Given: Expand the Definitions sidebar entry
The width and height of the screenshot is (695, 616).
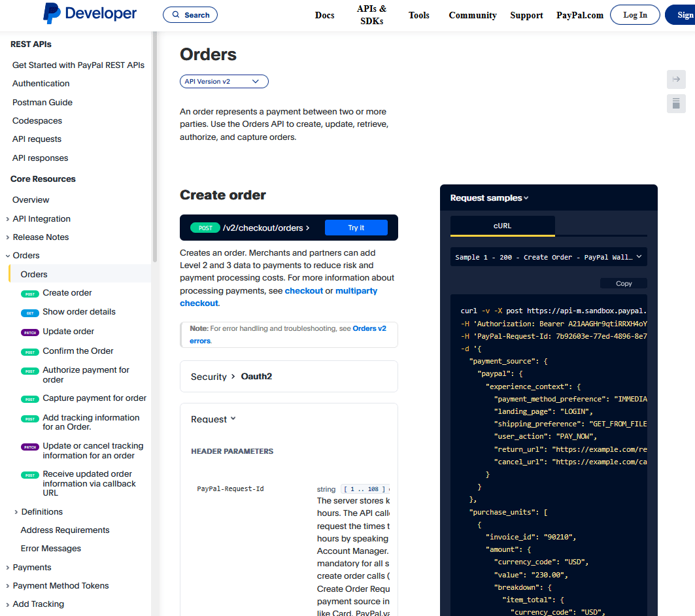Looking at the screenshot, I should tap(16, 511).
